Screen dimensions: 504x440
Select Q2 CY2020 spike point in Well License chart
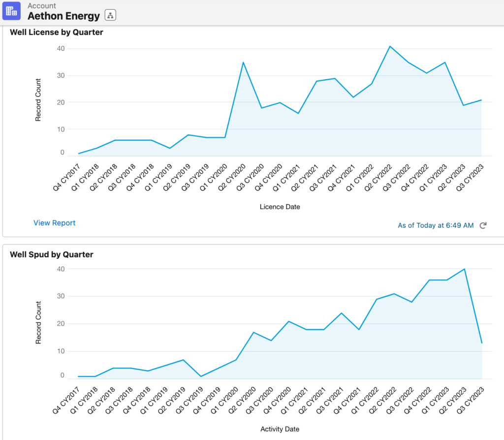pyautogui.click(x=243, y=63)
